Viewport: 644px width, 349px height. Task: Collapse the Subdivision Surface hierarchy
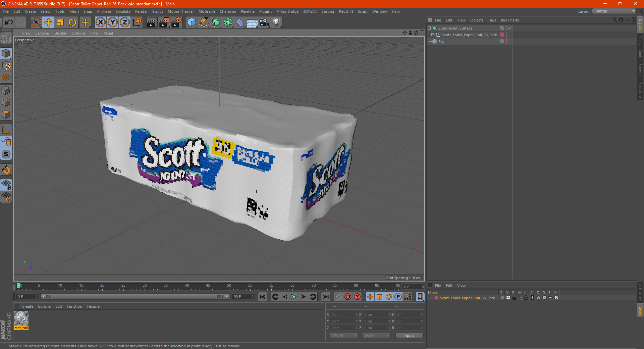(429, 28)
